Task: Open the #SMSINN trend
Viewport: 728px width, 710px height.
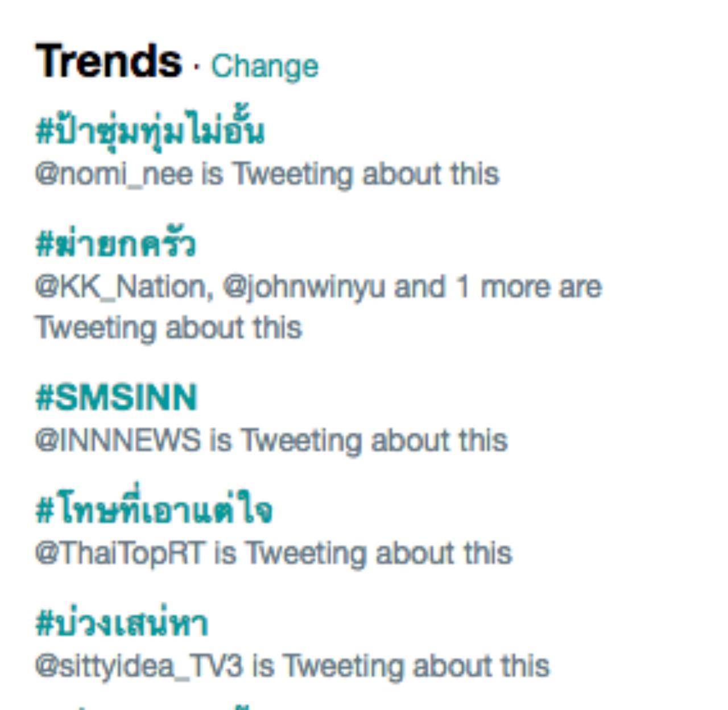Action: tap(116, 397)
